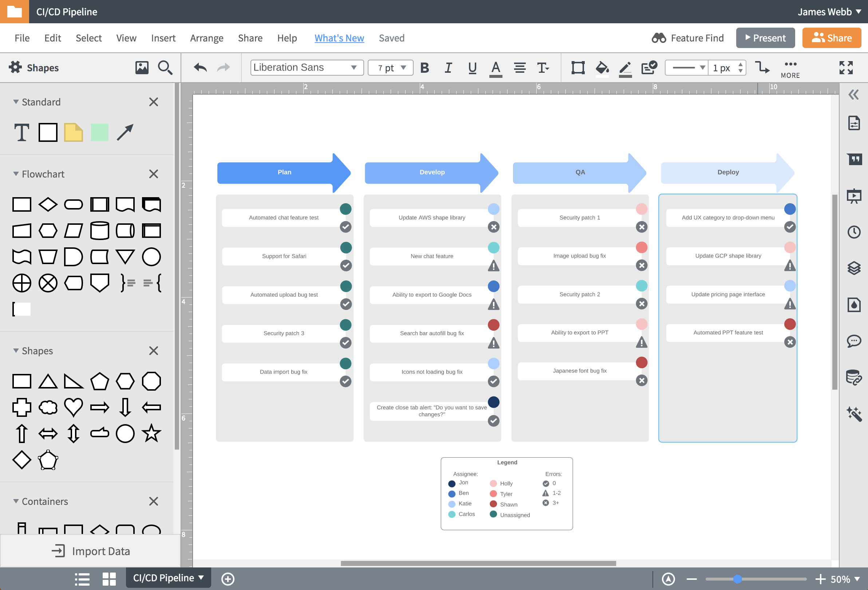The width and height of the screenshot is (868, 590).
Task: Click the Redo arrow icon
Action: (x=224, y=67)
